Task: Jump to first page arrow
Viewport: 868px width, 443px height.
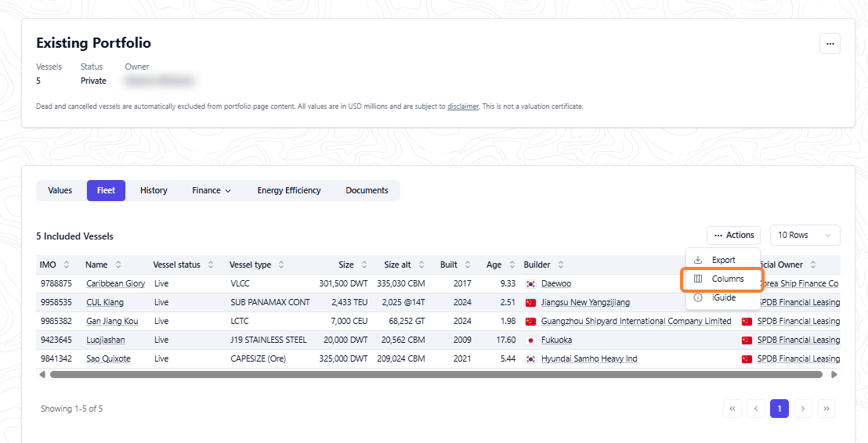Action: pos(732,409)
